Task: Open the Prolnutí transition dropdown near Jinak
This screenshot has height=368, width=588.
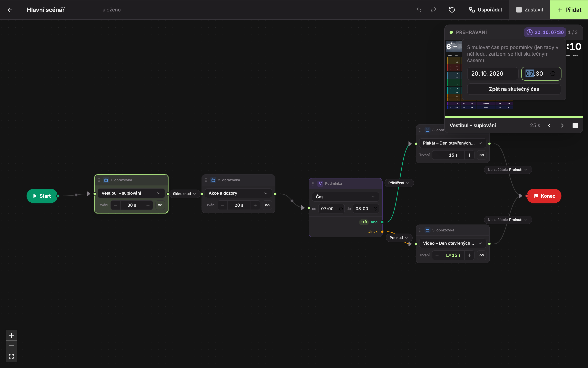Action: point(399,238)
